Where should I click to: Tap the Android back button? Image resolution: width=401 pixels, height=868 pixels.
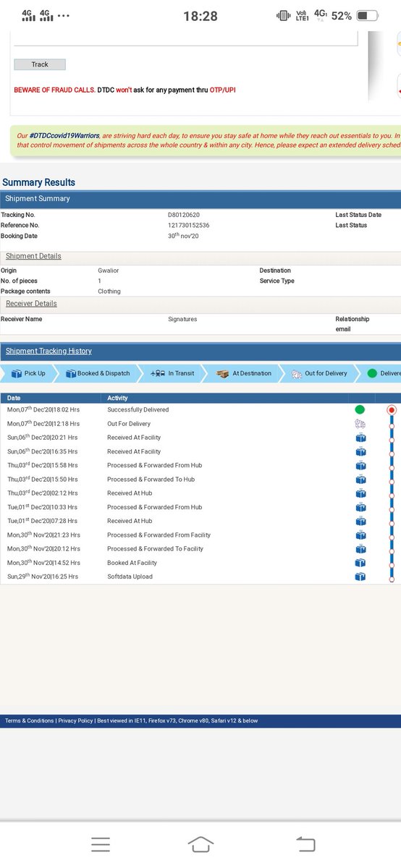click(x=305, y=844)
